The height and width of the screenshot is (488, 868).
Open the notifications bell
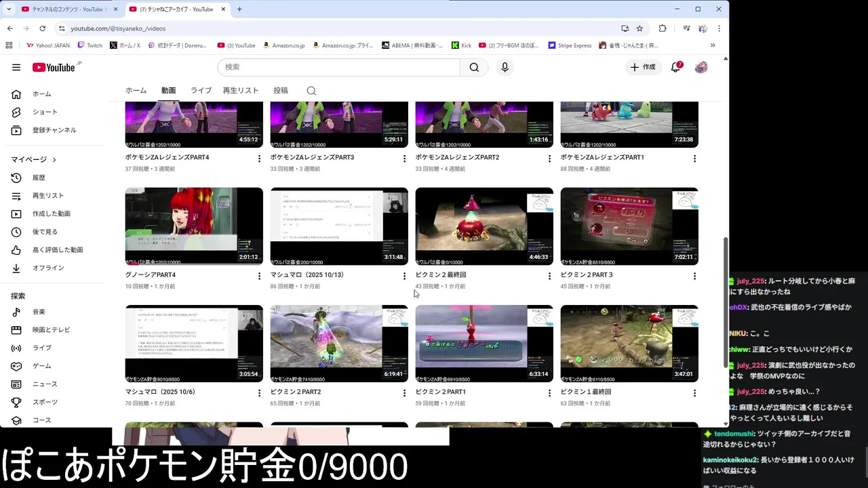pos(676,67)
